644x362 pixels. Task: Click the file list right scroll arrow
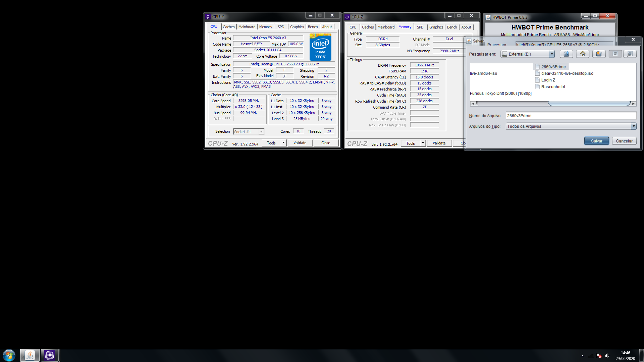coord(633,104)
